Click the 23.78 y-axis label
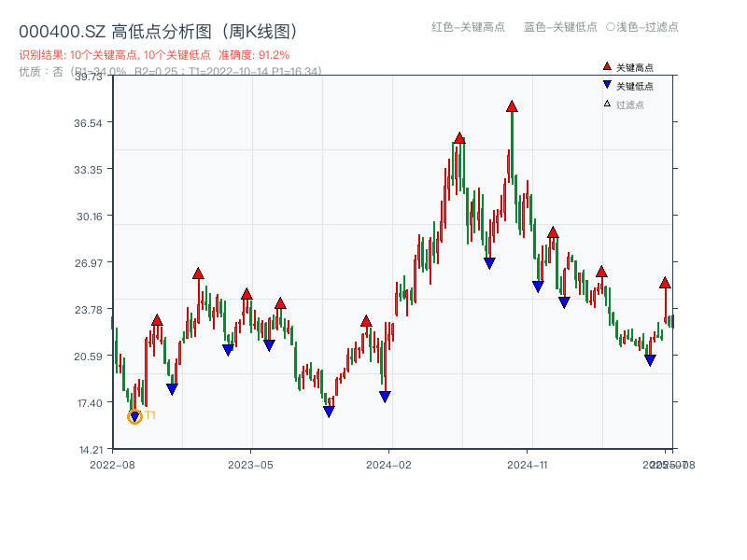747x560 pixels. [88, 310]
